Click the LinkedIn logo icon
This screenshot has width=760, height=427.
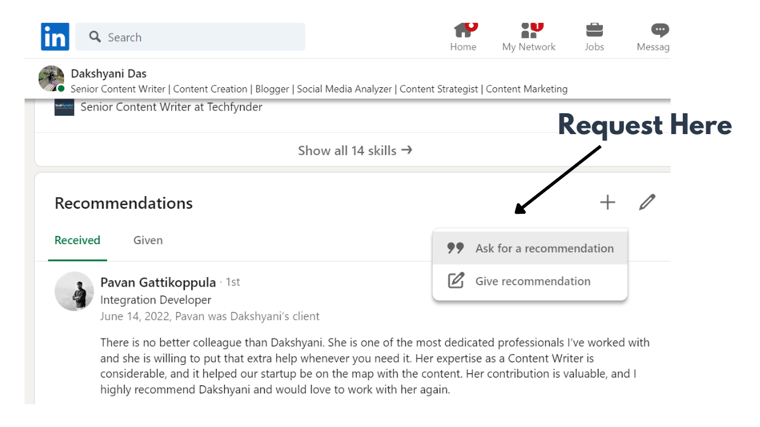coord(55,36)
